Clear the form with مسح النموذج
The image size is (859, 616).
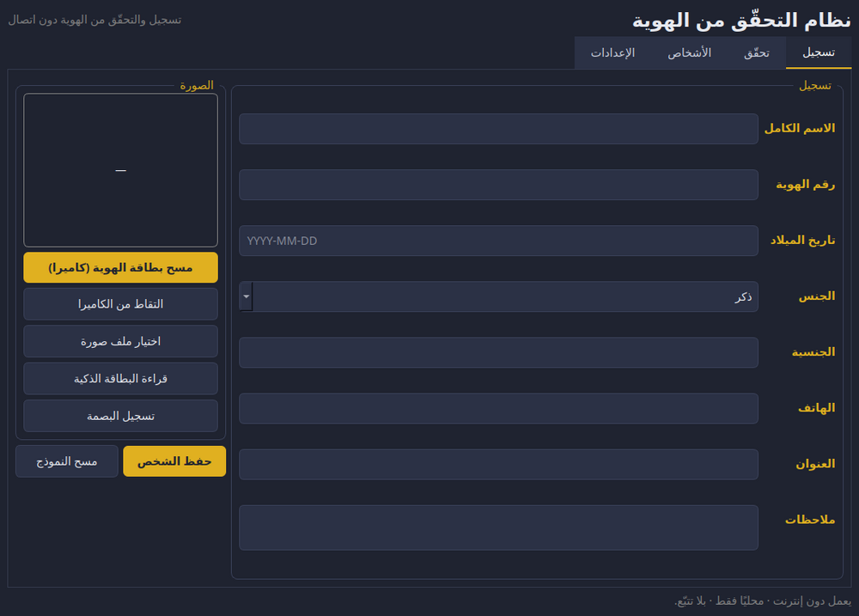67,461
